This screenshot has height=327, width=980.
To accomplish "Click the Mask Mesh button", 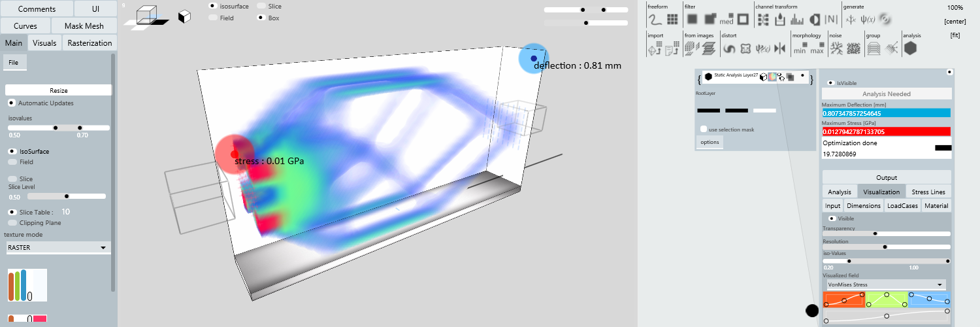I will (x=84, y=26).
